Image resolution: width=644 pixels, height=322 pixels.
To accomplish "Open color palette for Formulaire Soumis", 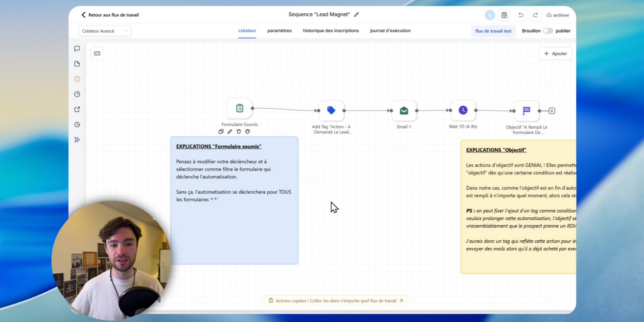I will (248, 132).
